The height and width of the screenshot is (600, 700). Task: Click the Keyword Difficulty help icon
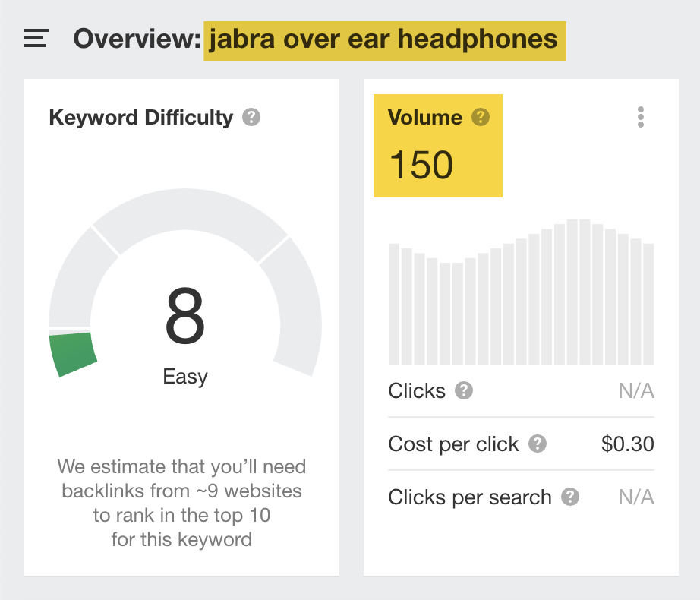[x=253, y=117]
